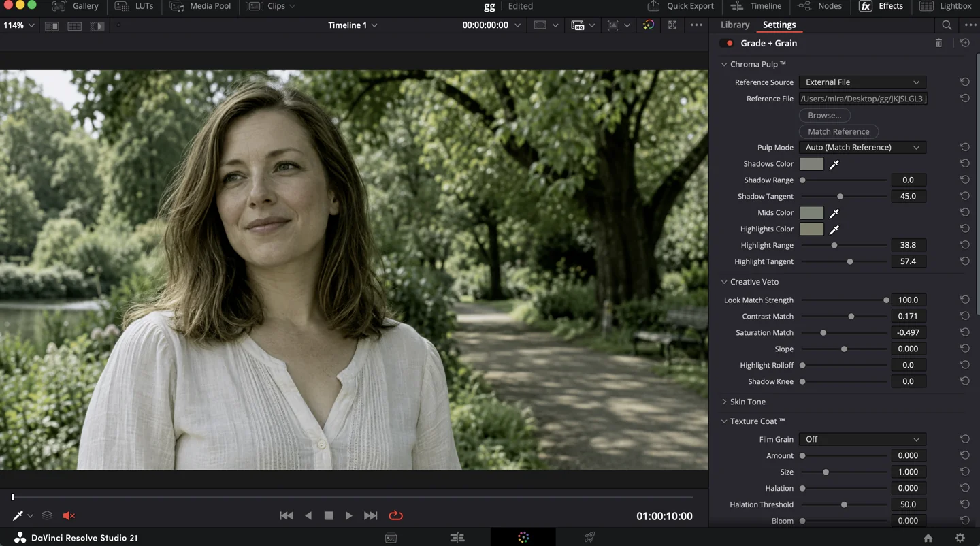980x546 pixels.
Task: Click the Highlight Tangent value field 57.4
Action: 908,261
